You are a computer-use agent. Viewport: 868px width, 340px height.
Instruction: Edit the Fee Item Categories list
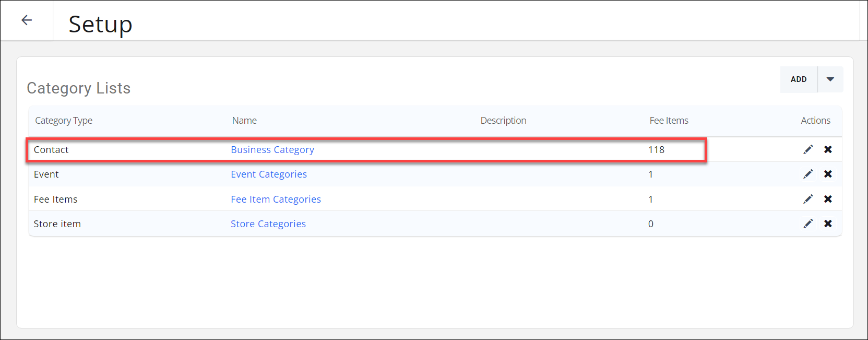coord(808,199)
